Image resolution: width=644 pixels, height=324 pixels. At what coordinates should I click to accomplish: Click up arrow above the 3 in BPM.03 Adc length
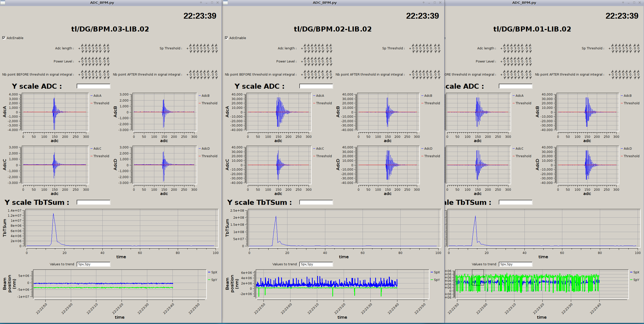(93, 45)
